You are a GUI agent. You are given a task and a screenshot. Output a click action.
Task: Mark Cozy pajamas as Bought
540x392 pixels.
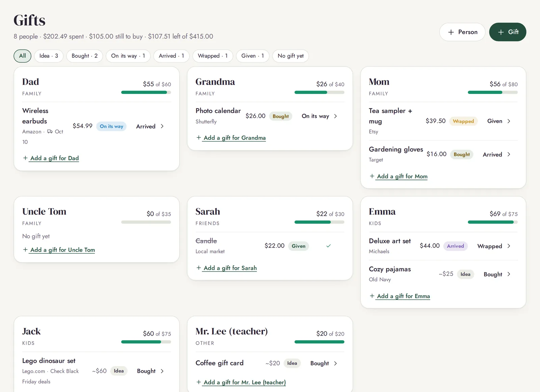493,275
